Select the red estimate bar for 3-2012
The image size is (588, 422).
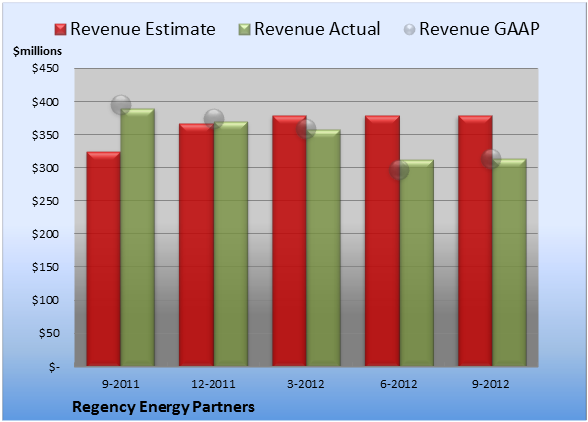click(x=290, y=241)
